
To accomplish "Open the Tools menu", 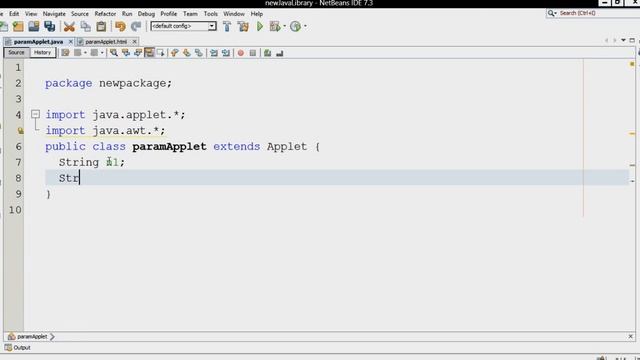I will 211,14.
